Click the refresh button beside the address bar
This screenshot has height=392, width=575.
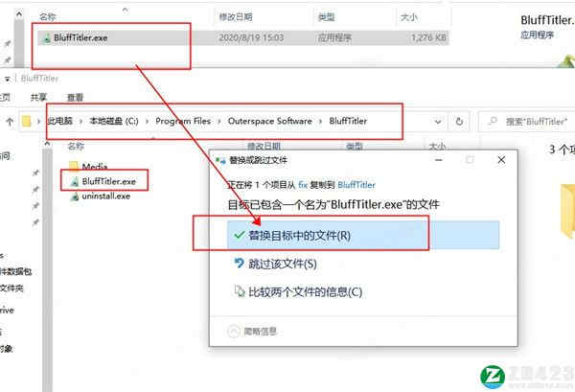point(459,121)
